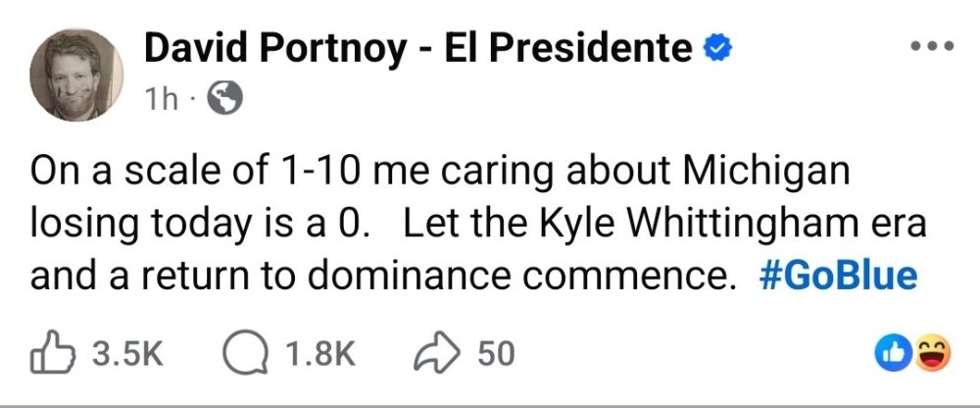Click the Haha laughing reaction emoji
This screenshot has height=408, width=980.
pos(933,353)
